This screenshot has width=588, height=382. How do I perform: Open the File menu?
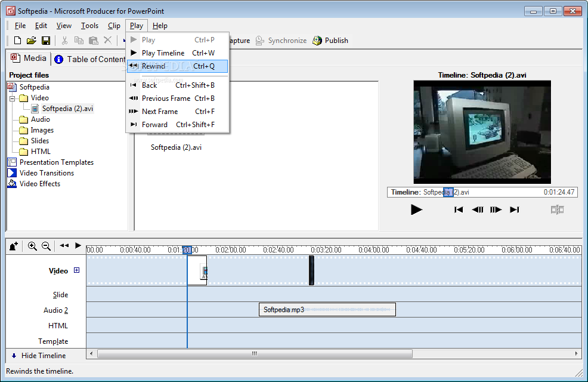coord(20,26)
